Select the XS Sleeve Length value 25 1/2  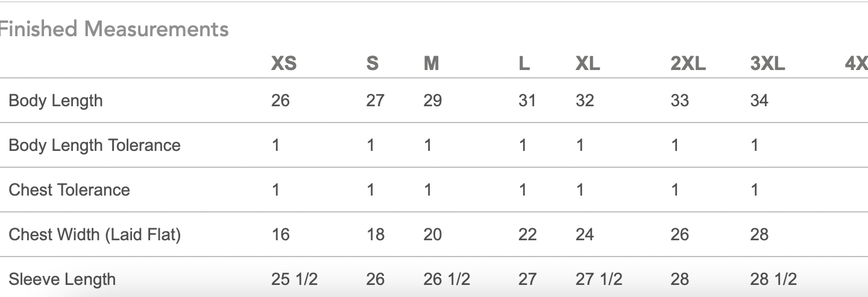(x=294, y=279)
